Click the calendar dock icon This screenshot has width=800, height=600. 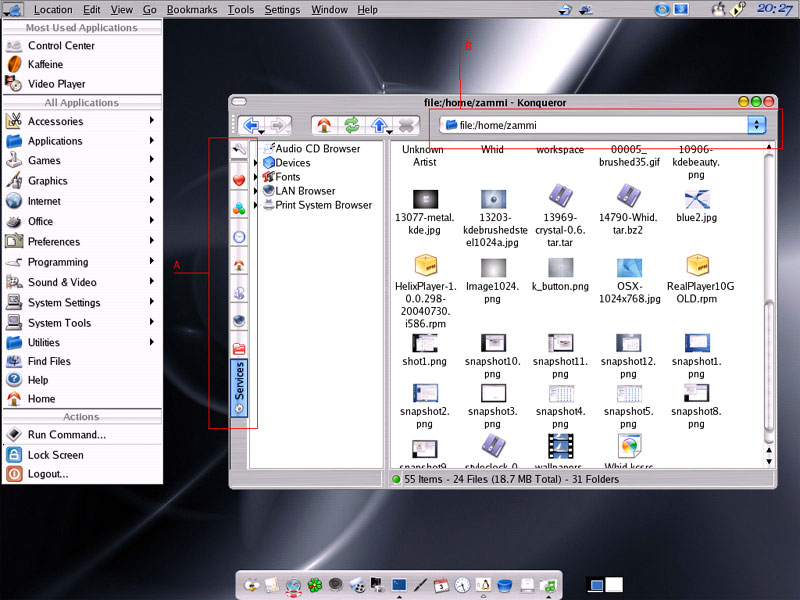pos(441,585)
